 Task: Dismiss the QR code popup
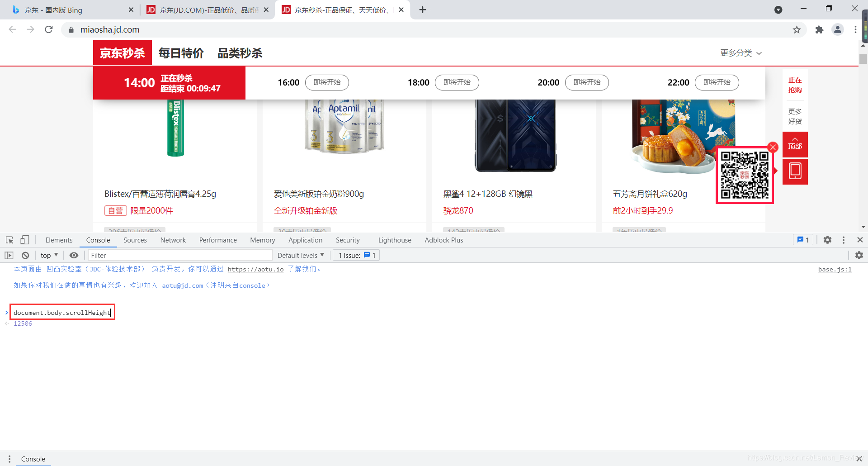[773, 147]
